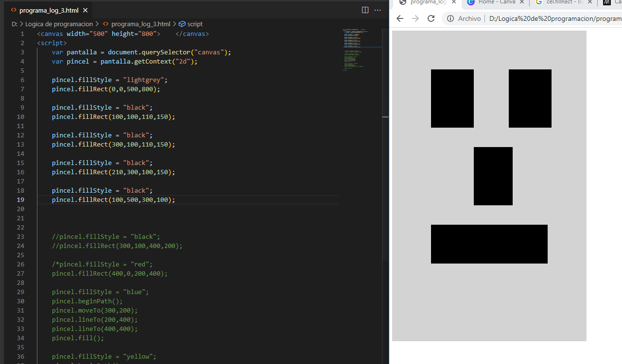Image resolution: width=622 pixels, height=364 pixels.
Task: Click the fillRect(100,500,300,100) line
Action: click(113, 199)
